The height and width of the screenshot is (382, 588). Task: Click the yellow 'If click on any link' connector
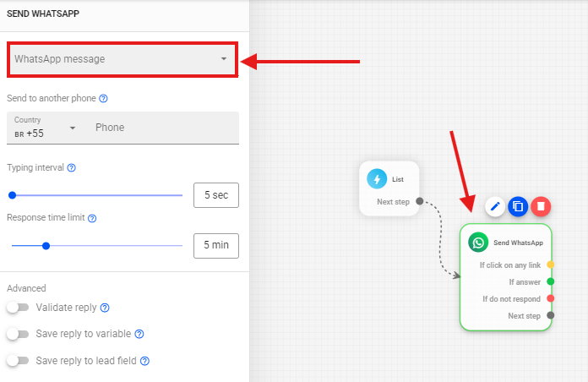(550, 265)
